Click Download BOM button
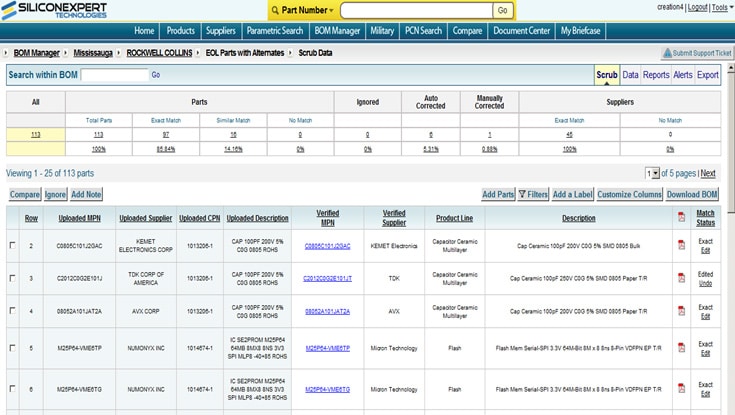The image size is (735, 415). tap(692, 194)
